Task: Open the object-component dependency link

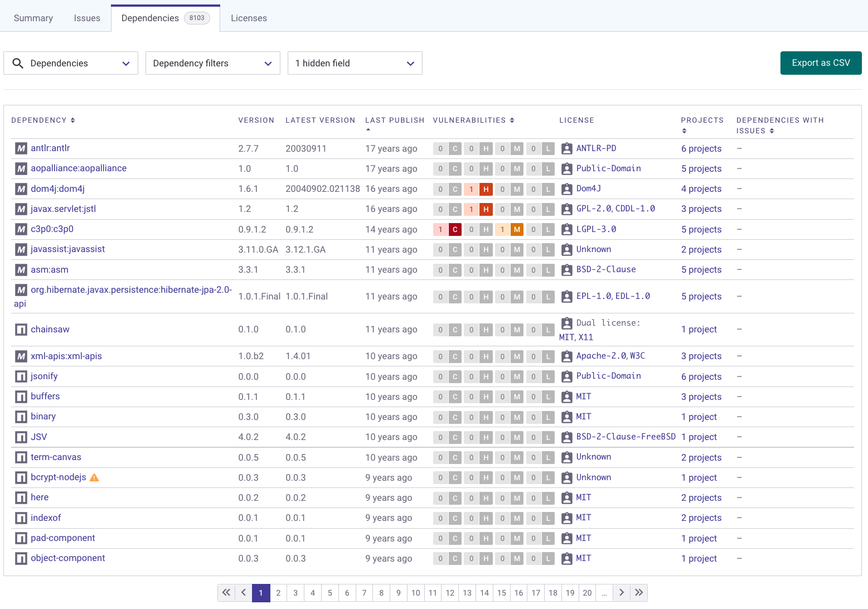Action: (x=67, y=558)
